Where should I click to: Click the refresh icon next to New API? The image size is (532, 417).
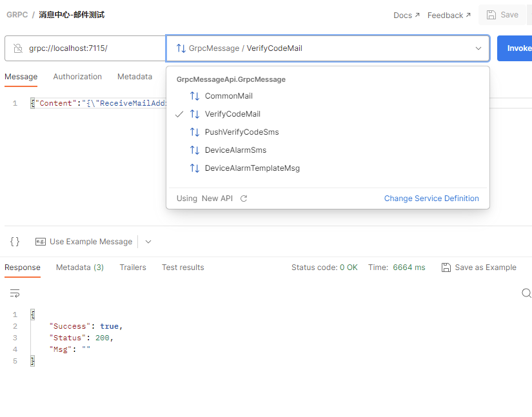[244, 199]
